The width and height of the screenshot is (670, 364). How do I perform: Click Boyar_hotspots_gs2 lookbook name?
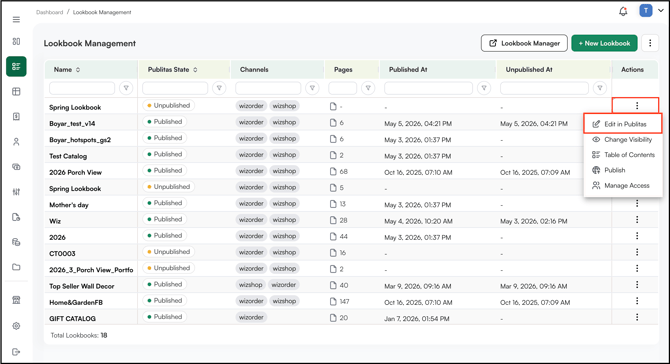coord(80,140)
